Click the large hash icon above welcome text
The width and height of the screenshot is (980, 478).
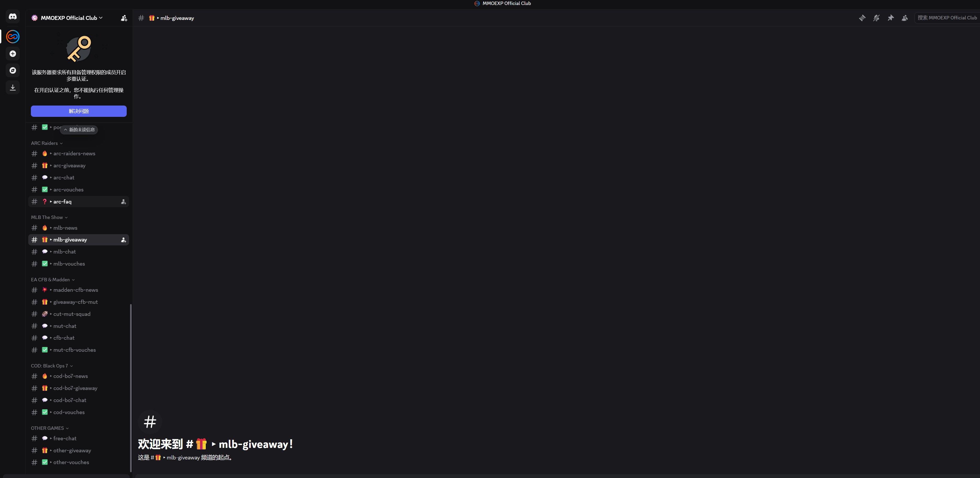[x=150, y=422]
